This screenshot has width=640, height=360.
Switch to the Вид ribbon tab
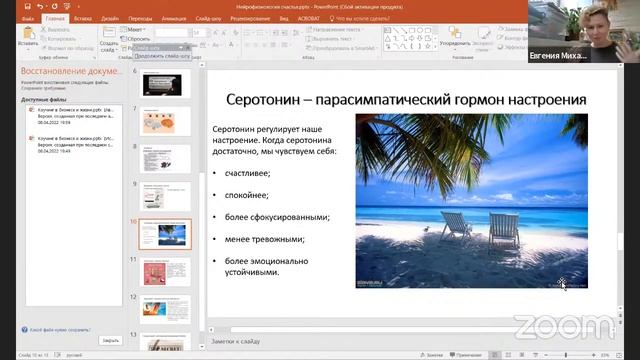coord(284,18)
